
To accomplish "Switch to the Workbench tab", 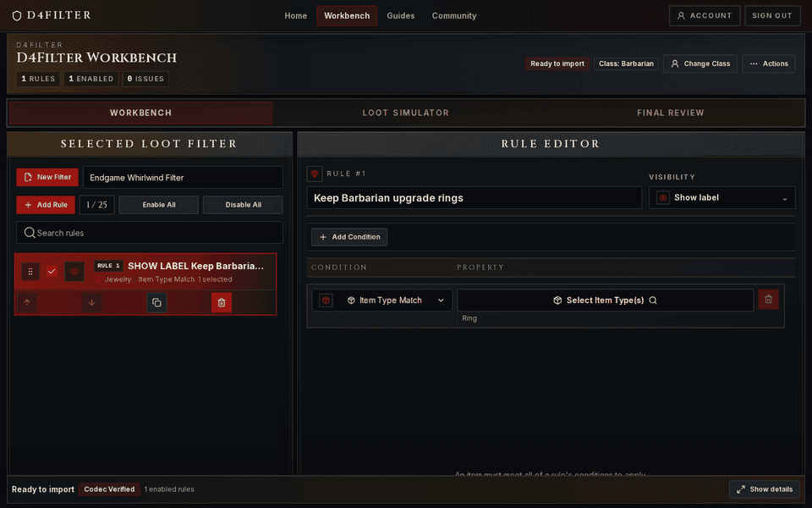I will [x=140, y=113].
